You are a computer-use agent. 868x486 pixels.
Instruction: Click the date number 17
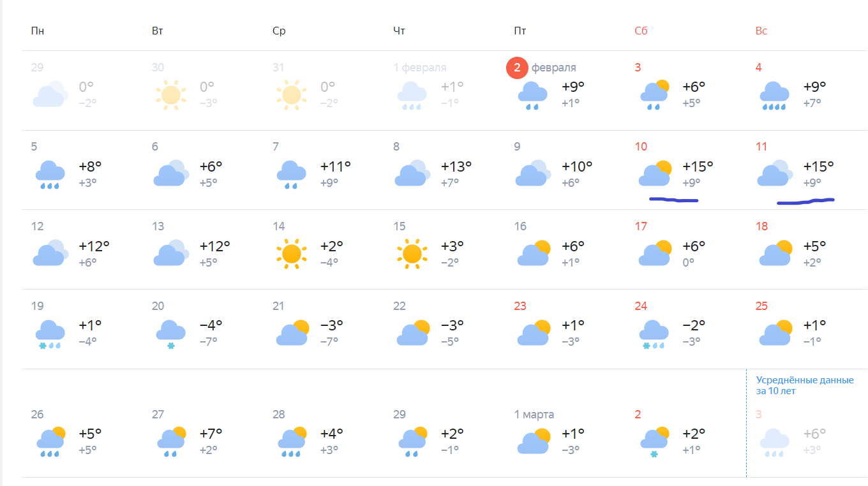pyautogui.click(x=641, y=226)
